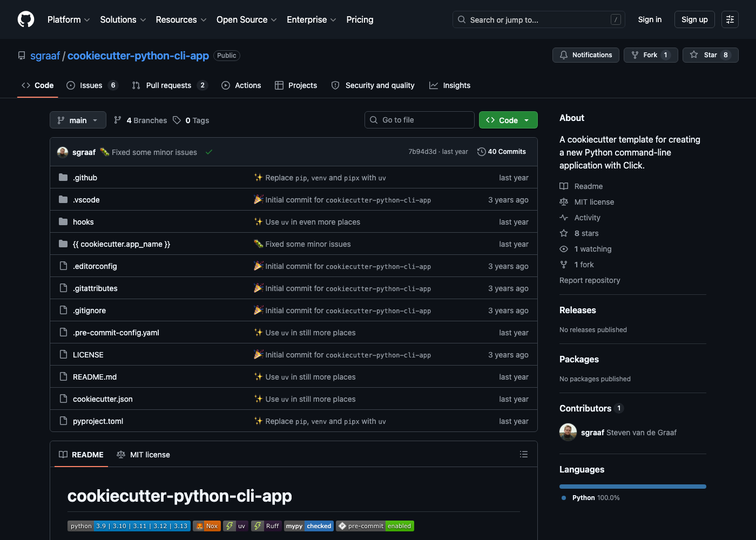The image size is (756, 540).
Task: Select the MIT license tab in README panel
Action: [x=144, y=455]
